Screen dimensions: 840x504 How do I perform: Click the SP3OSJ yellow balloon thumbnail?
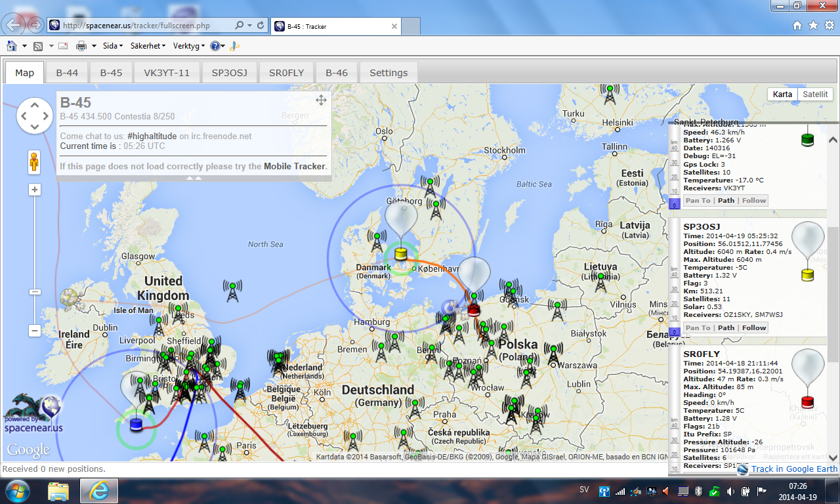pyautogui.click(x=808, y=251)
